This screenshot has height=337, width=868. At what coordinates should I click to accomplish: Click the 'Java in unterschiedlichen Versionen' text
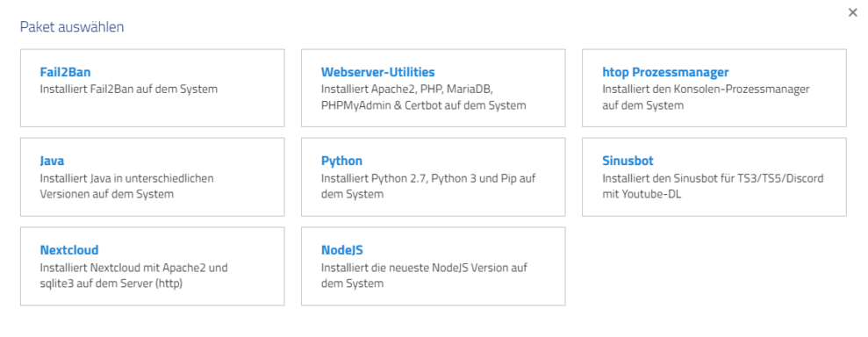click(x=126, y=186)
